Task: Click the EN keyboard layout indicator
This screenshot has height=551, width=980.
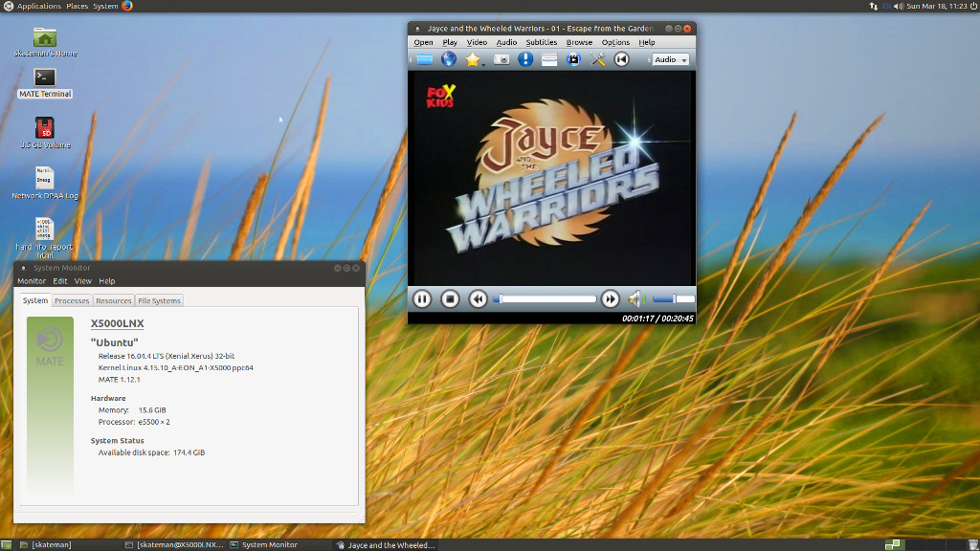Action: (x=886, y=7)
